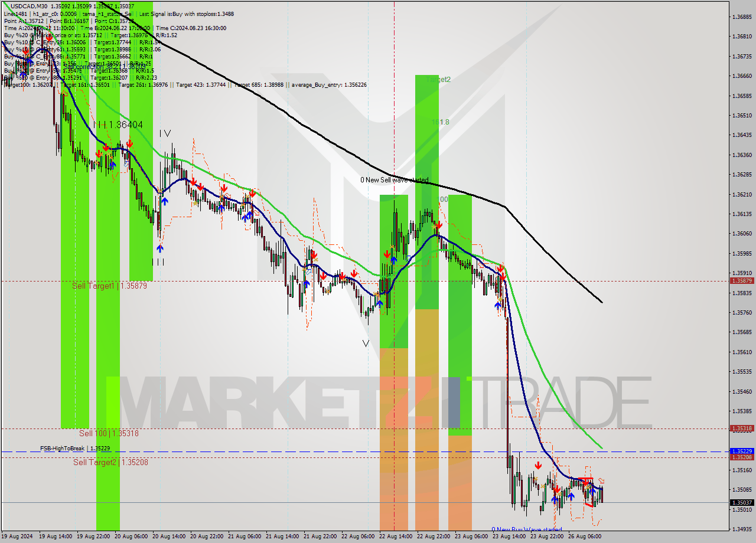
Task: Click the '0 New Buy Wave started' annotation
Action: click(527, 529)
